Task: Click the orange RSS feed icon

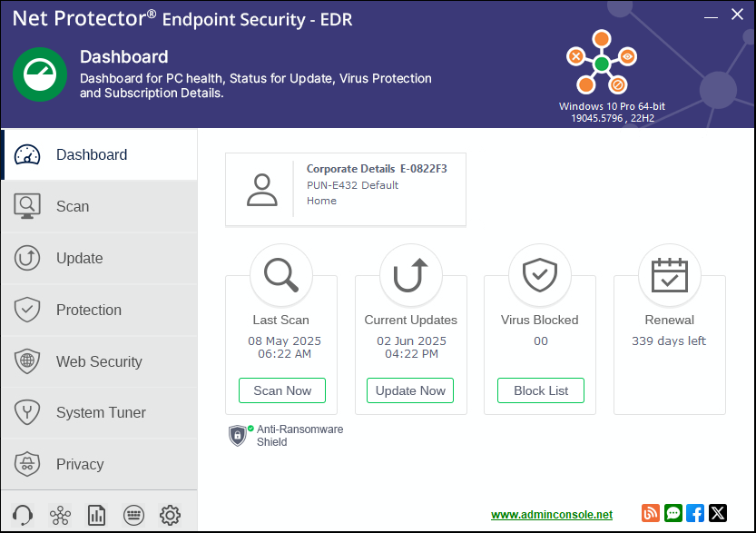Action: click(x=651, y=513)
